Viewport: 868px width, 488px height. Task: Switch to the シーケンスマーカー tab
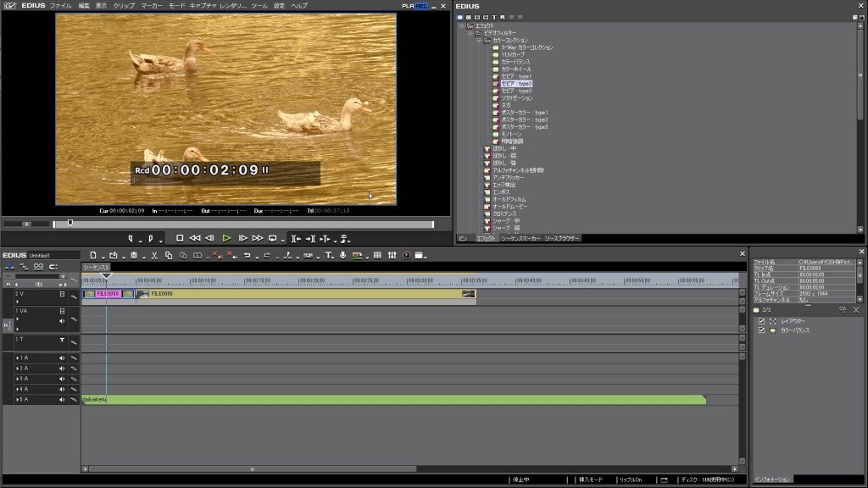(x=520, y=238)
